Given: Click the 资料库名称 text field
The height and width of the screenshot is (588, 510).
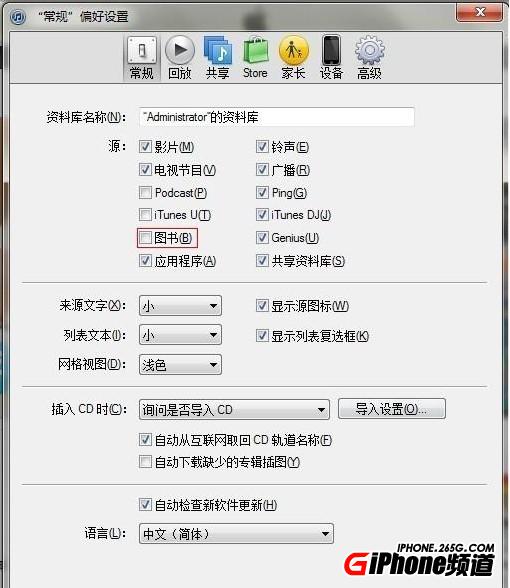Looking at the screenshot, I should pos(277,117).
